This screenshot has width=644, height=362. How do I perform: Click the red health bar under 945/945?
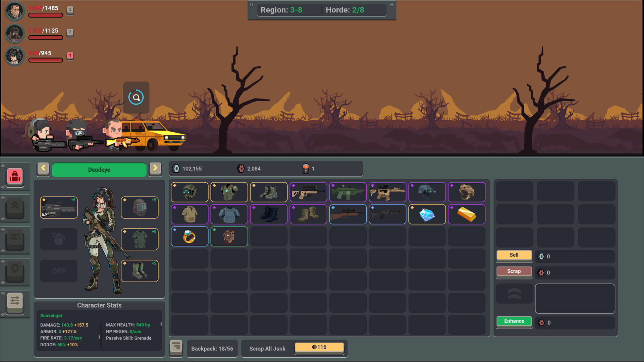pyautogui.click(x=46, y=60)
